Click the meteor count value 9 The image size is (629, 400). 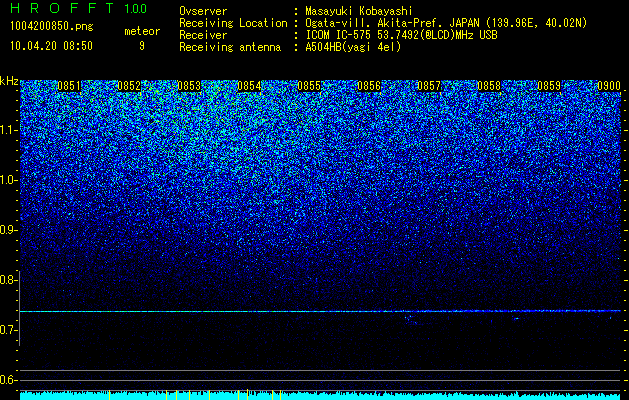tap(142, 46)
